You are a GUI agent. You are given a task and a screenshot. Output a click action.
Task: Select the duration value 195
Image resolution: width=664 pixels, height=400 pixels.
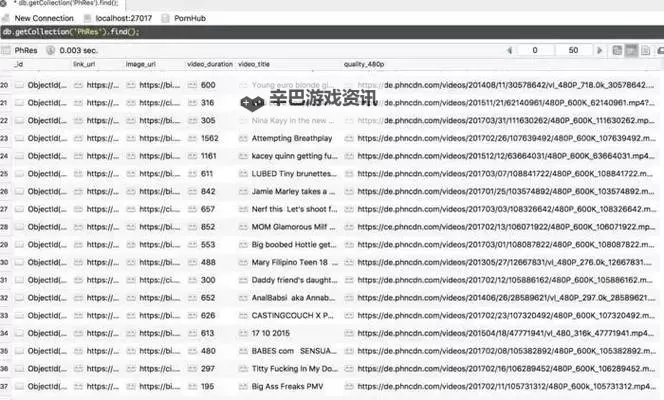(208, 386)
